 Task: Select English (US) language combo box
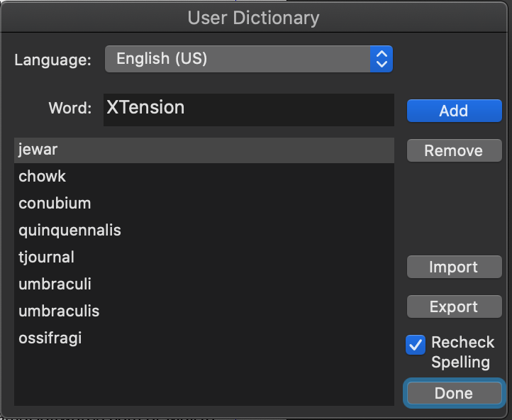[x=249, y=59]
